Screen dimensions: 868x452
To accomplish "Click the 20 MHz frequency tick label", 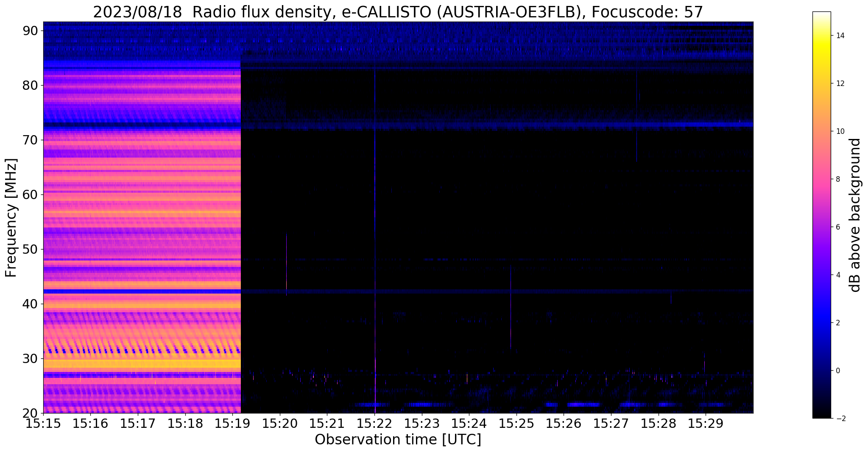I will click(x=30, y=413).
